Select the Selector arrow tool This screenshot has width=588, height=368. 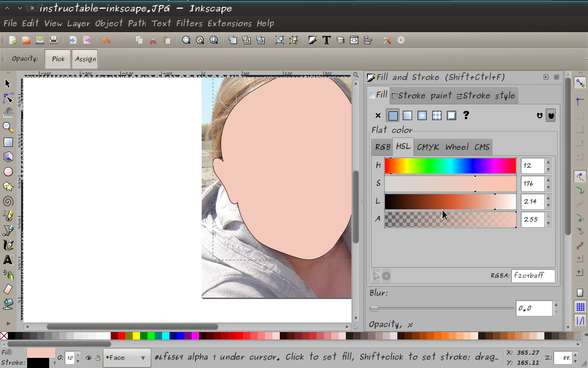(x=8, y=83)
